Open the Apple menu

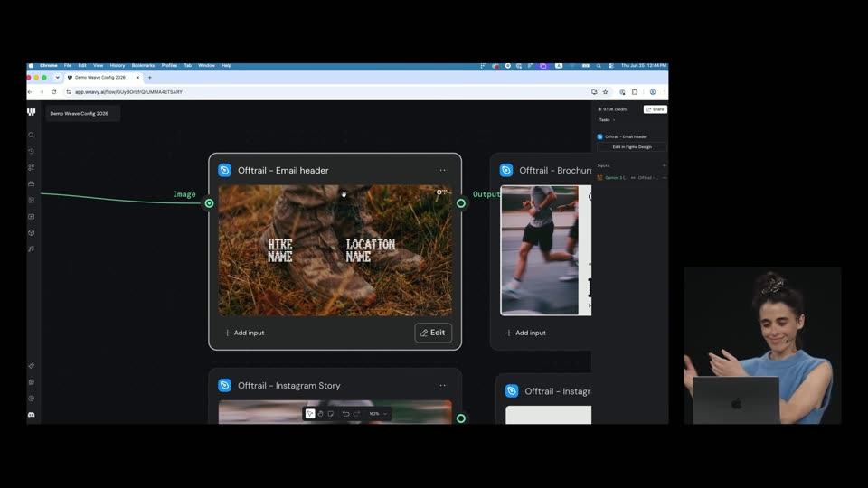coord(31,65)
